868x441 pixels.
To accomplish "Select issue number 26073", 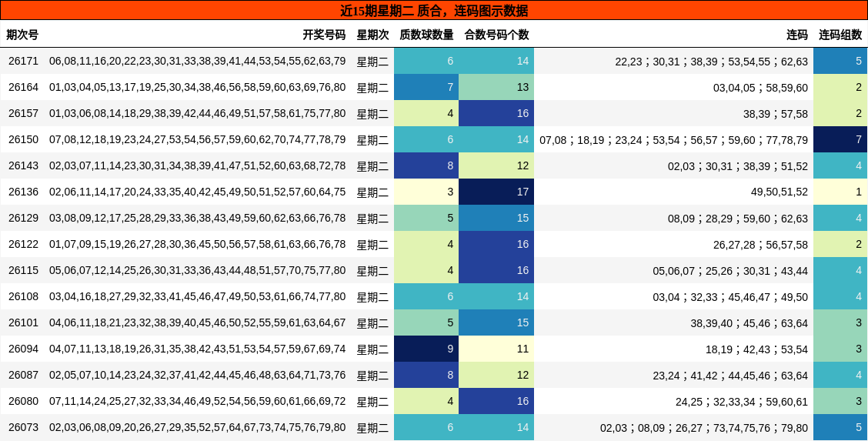I will coord(23,427).
